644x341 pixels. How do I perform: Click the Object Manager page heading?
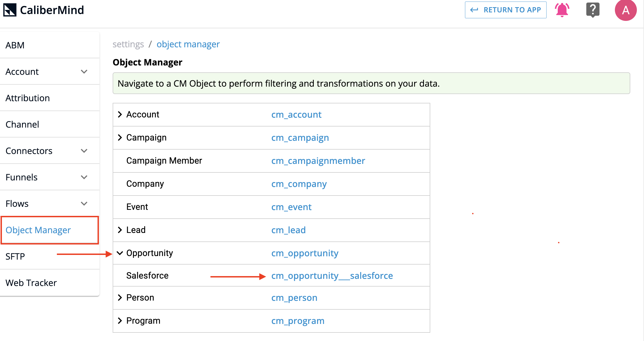click(148, 62)
